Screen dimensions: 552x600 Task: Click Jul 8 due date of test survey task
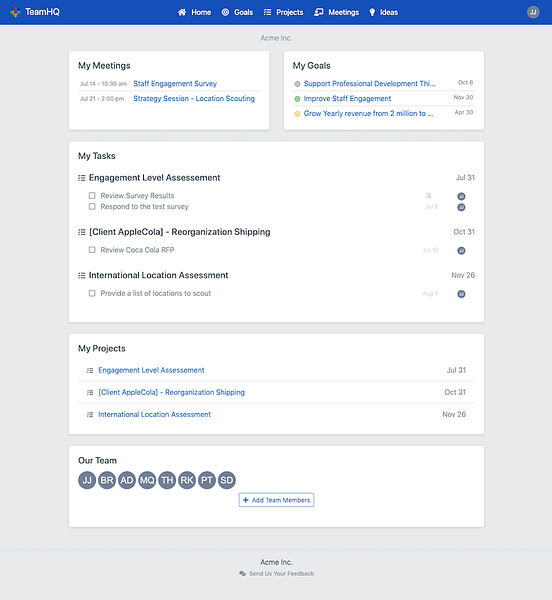[x=432, y=207]
